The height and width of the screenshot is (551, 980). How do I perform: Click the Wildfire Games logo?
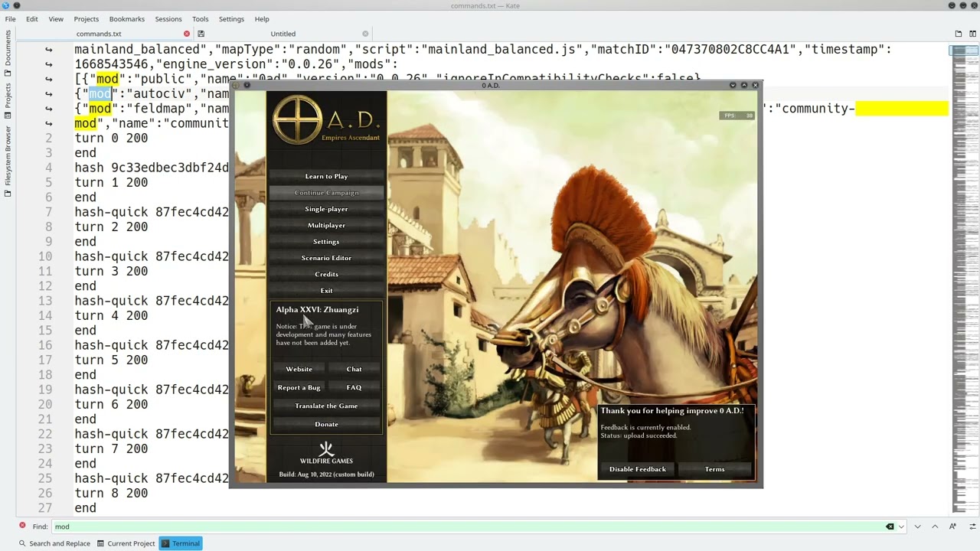(326, 453)
